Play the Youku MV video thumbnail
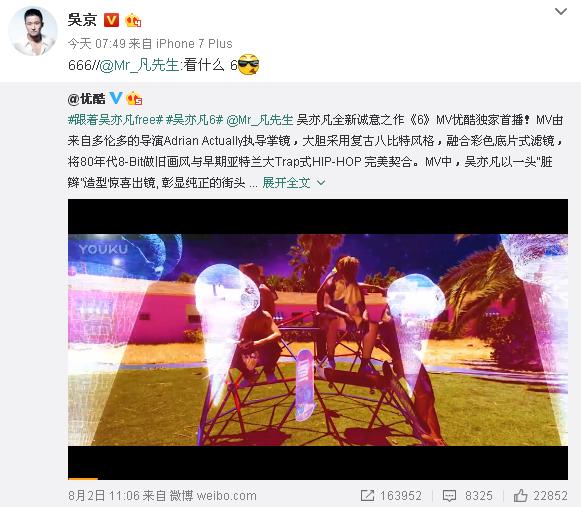Image resolution: width=581 pixels, height=507 pixels. pos(318,339)
